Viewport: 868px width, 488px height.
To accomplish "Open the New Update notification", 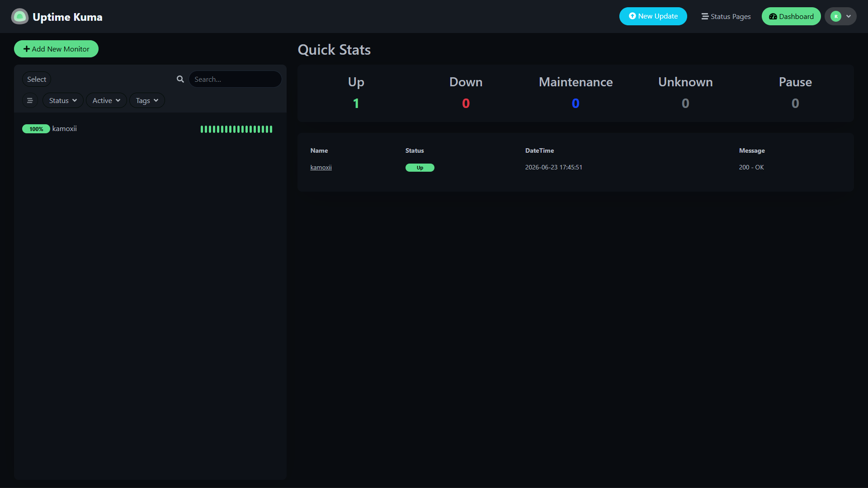I will pos(653,16).
